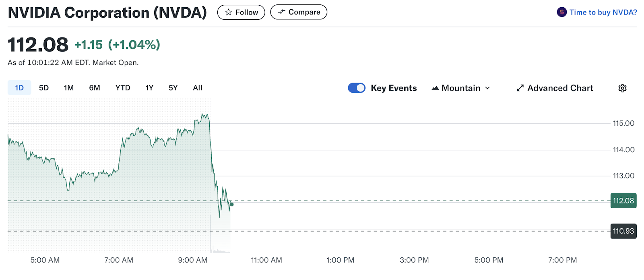Open chart settings gear icon
Image resolution: width=644 pixels, height=280 pixels.
tap(622, 88)
